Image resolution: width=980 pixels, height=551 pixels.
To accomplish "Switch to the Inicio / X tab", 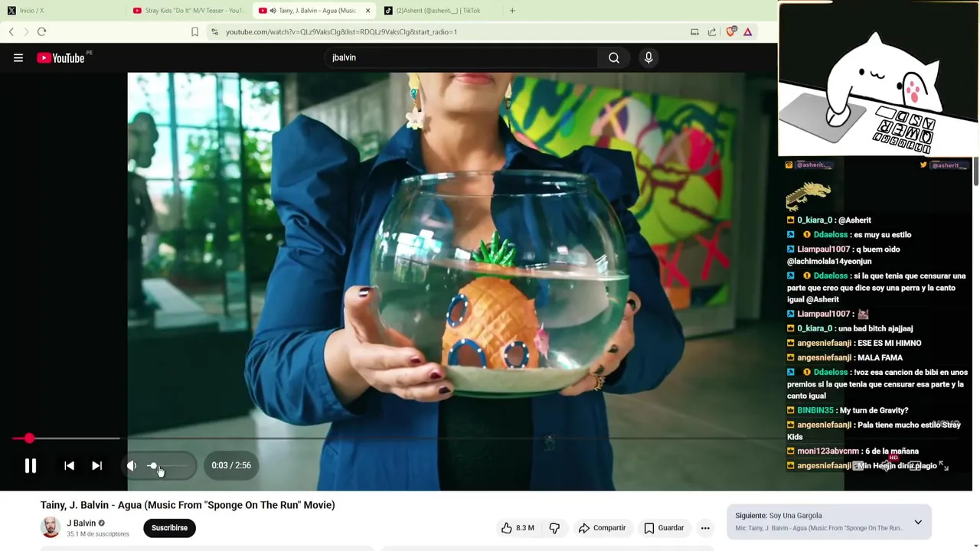I will (61, 11).
